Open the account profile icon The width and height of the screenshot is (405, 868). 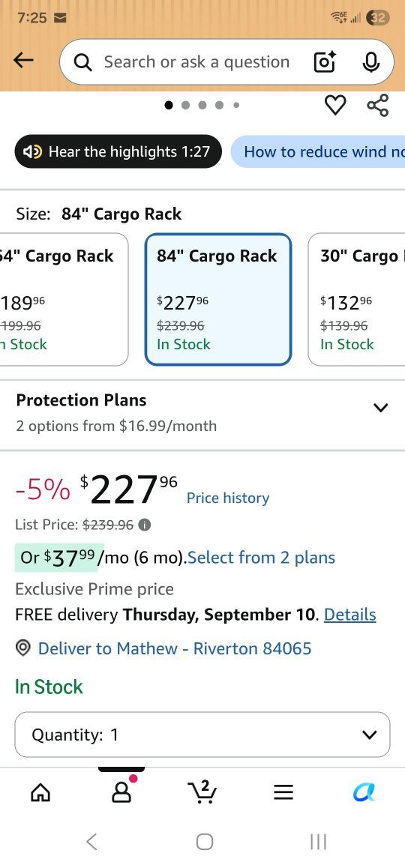[x=121, y=792]
